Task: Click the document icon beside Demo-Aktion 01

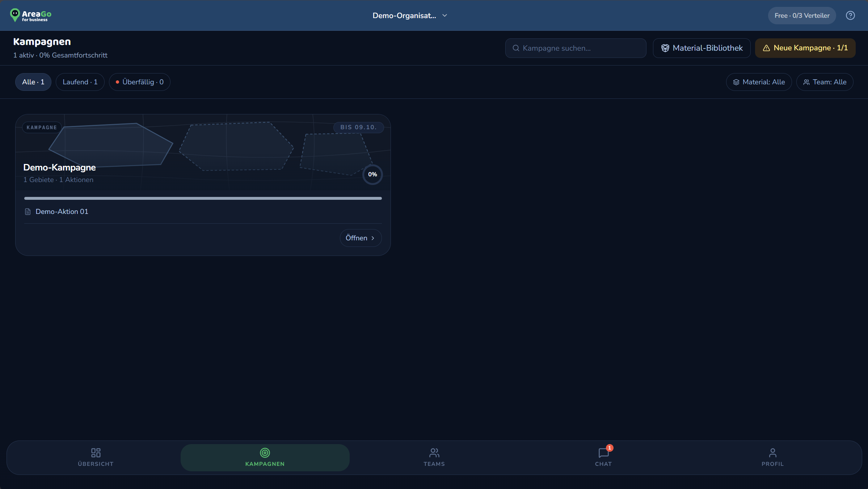Action: (28, 212)
